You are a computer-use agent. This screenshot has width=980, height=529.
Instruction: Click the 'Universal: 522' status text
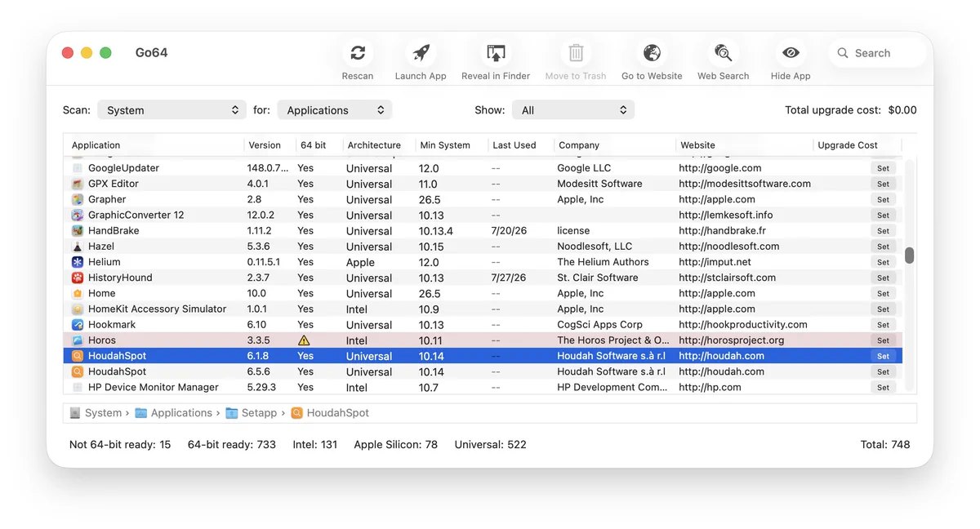(x=490, y=445)
